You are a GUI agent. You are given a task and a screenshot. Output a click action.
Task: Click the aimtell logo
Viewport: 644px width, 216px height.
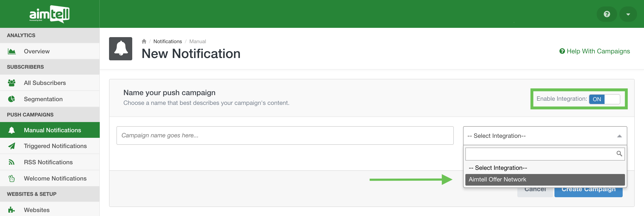(x=49, y=14)
